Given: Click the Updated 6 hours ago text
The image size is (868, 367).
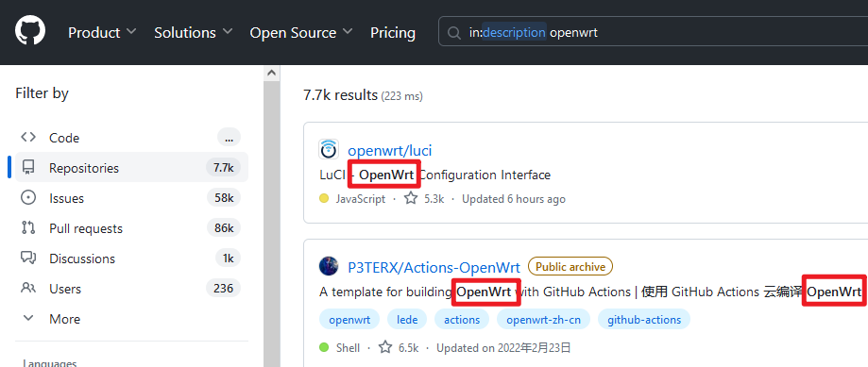Looking at the screenshot, I should pos(514,199).
